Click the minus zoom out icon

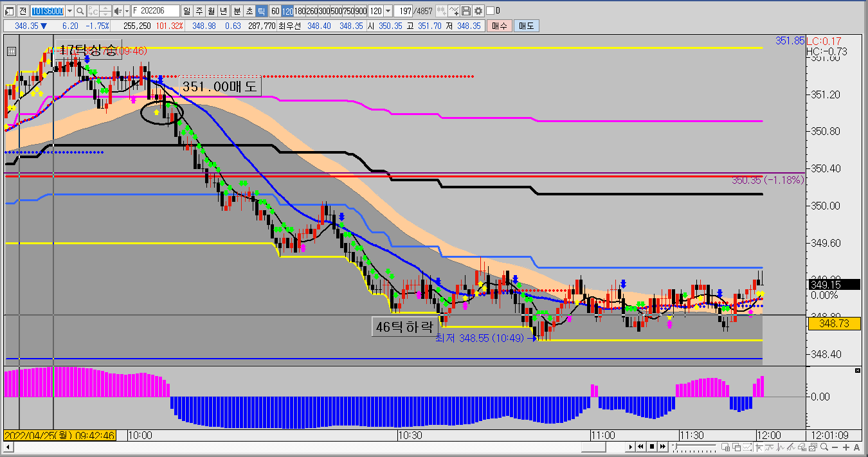point(835,447)
